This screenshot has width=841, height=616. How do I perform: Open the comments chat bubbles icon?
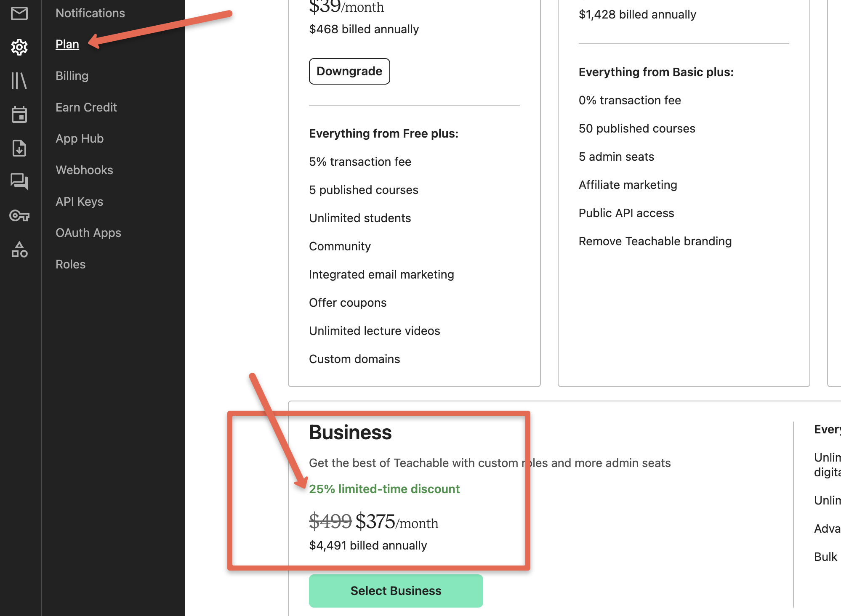point(19,181)
